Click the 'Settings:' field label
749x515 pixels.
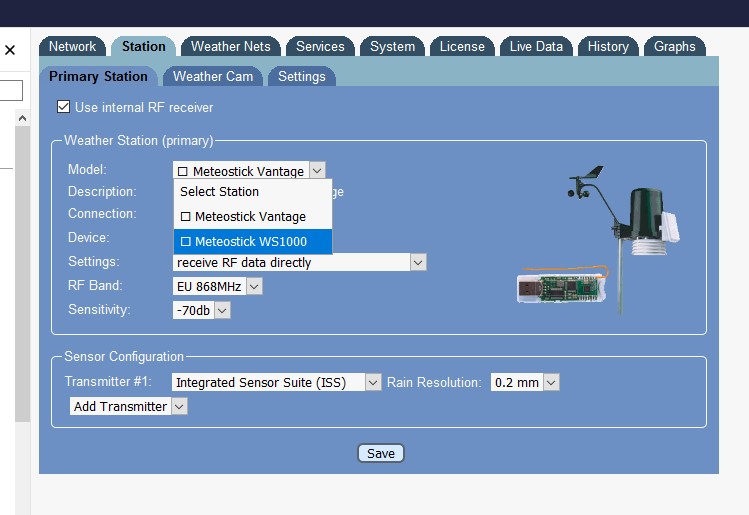(94, 261)
